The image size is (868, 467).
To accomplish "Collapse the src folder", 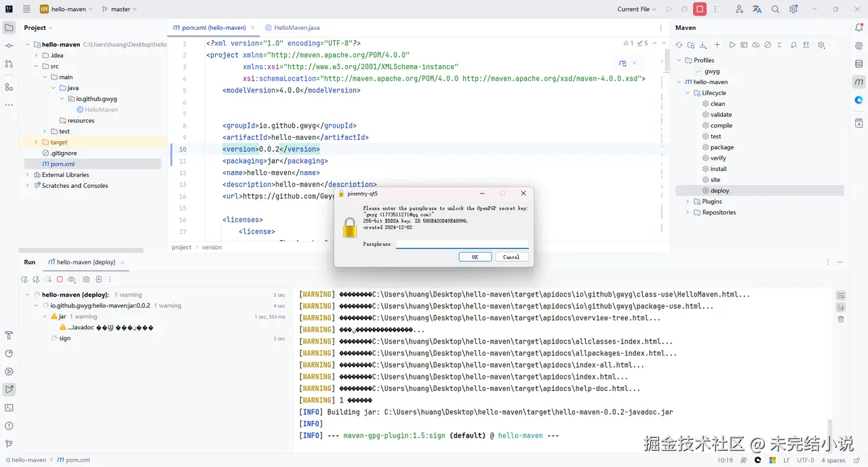I will click(x=37, y=67).
